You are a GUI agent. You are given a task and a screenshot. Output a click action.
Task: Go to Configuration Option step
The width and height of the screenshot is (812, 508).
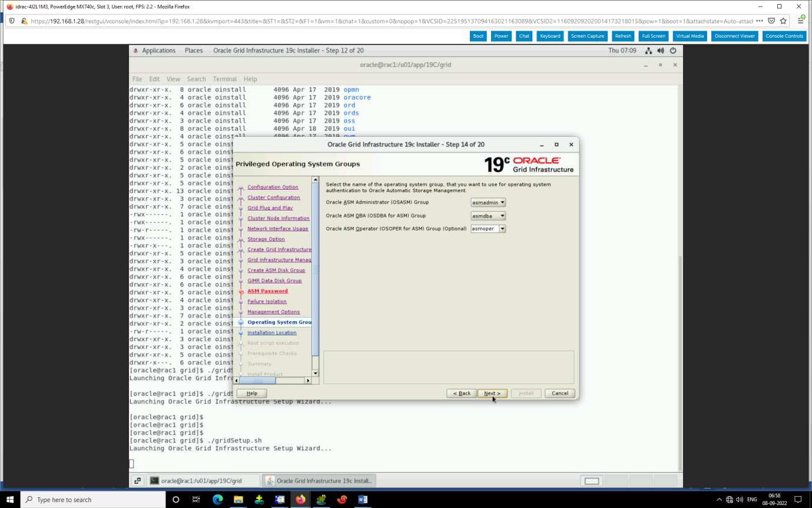click(273, 187)
